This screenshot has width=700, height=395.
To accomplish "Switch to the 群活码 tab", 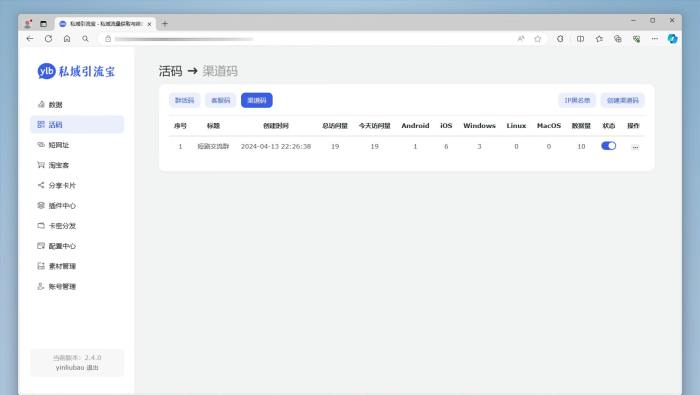I will 184,100.
